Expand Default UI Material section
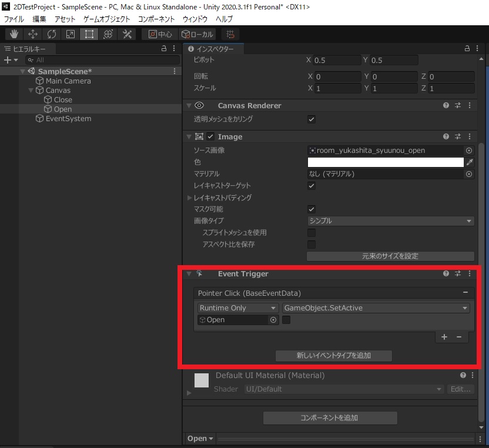 click(x=189, y=393)
